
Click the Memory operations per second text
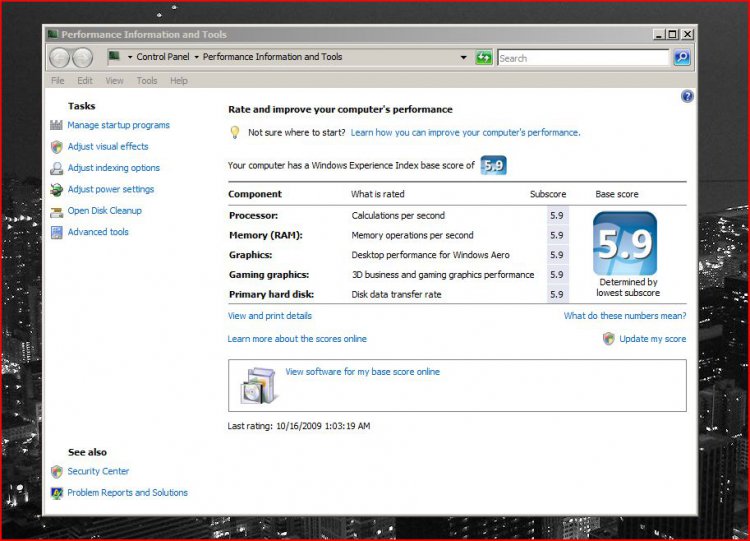point(412,235)
